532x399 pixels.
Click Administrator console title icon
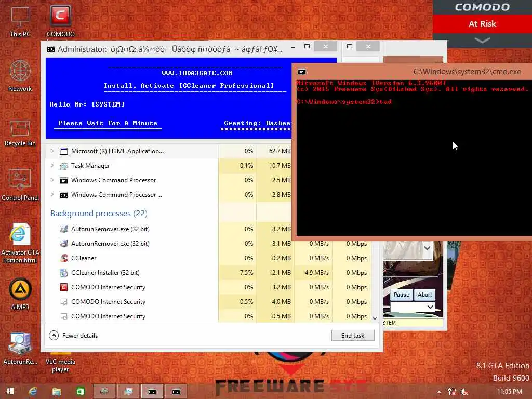coord(50,49)
